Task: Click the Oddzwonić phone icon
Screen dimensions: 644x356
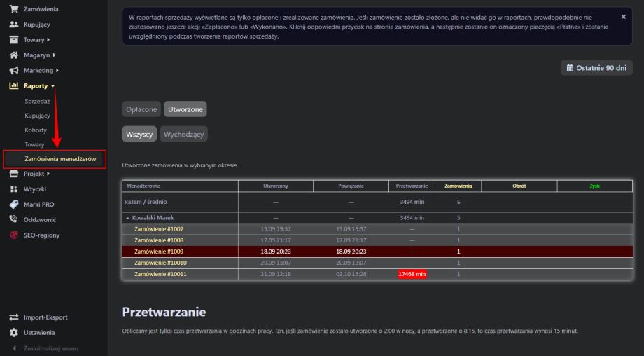Action: 13,219
